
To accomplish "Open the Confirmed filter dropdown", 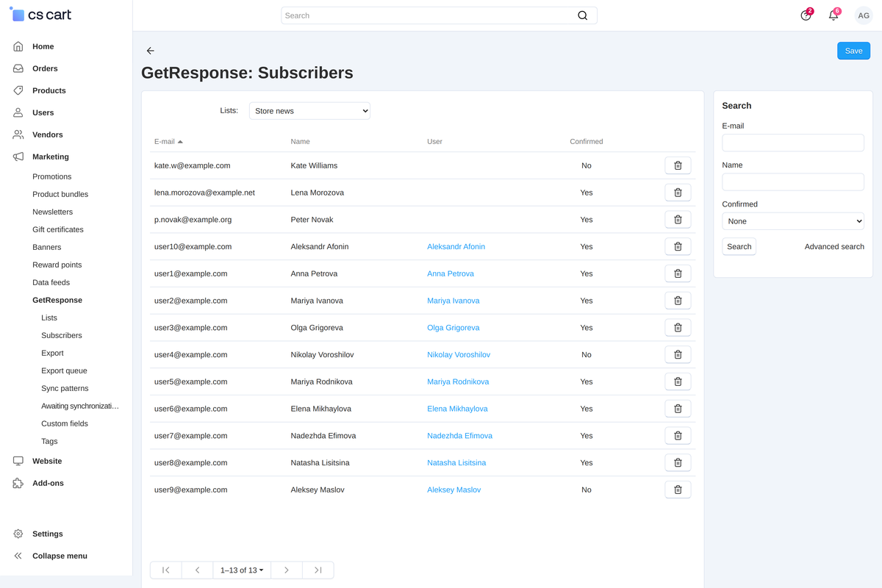I will pyautogui.click(x=793, y=221).
